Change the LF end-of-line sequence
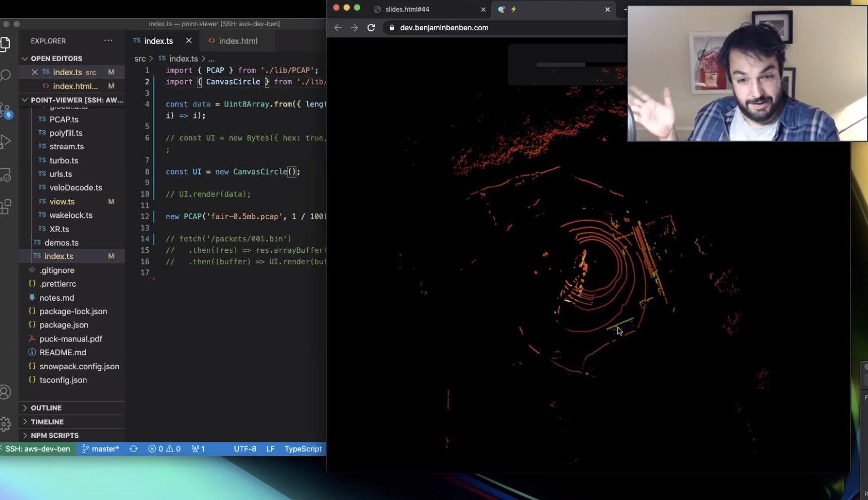Screen dimensions: 868x500 (x=270, y=449)
